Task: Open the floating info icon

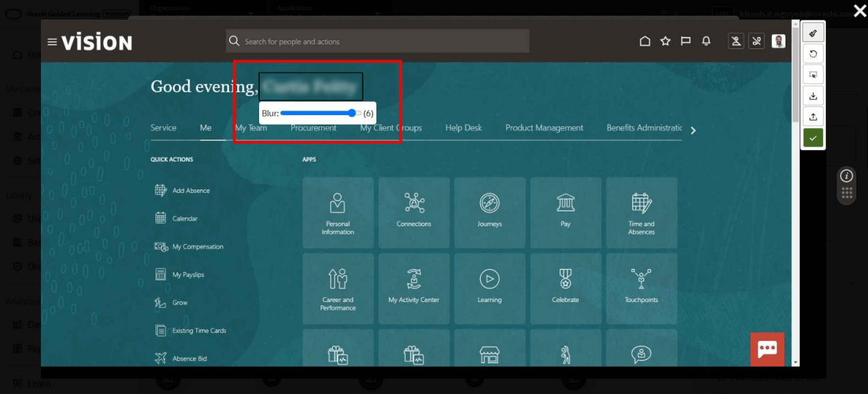Action: point(847,176)
